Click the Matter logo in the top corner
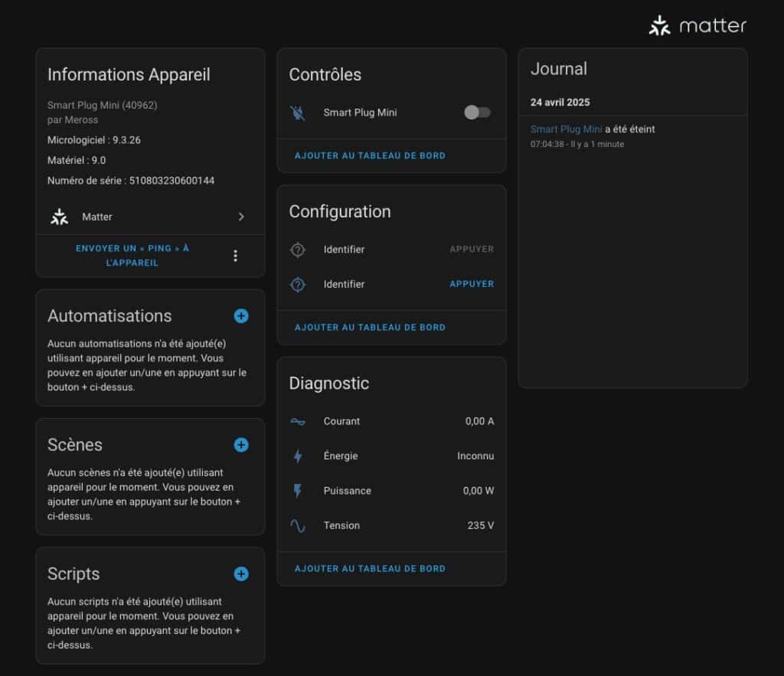The width and height of the screenshot is (784, 676). (x=697, y=25)
